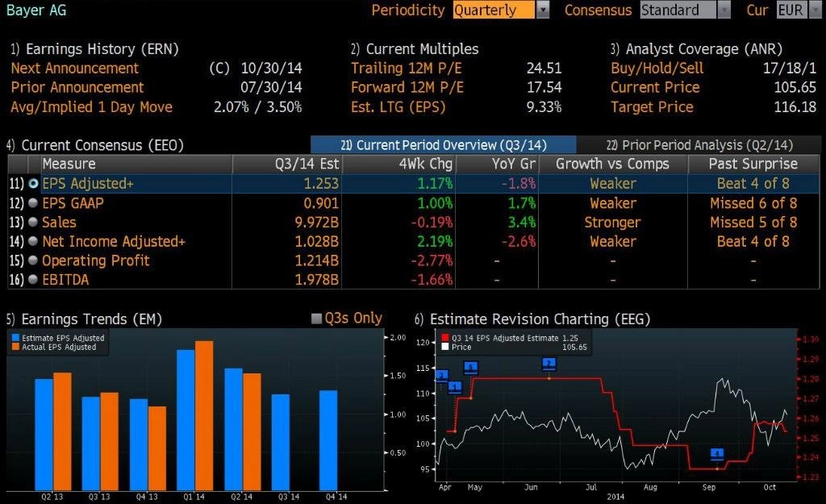Screen dimensions: 826x504
Task: Click Operating Profit measure name
Action: click(96, 260)
